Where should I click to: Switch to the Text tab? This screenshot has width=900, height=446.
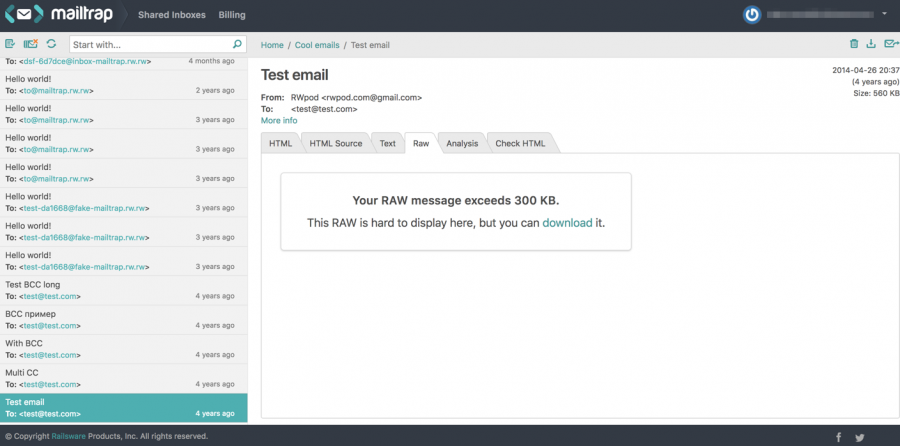coord(387,144)
